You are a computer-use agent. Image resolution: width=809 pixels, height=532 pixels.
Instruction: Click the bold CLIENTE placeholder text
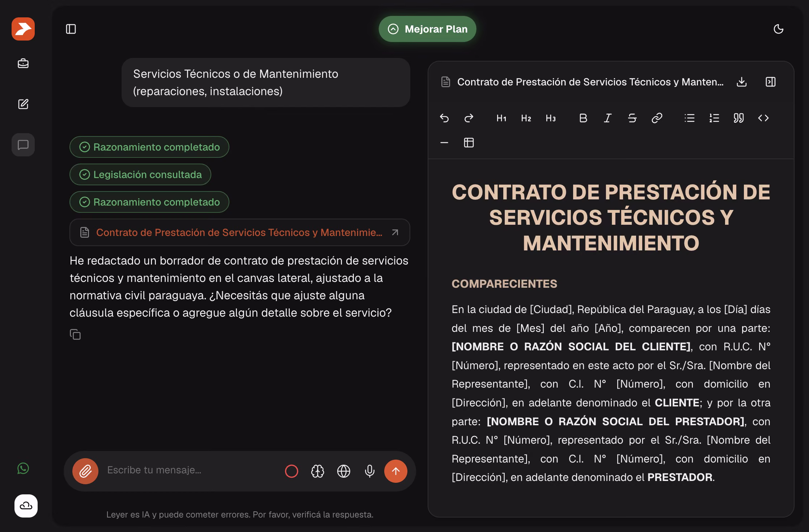click(571, 347)
